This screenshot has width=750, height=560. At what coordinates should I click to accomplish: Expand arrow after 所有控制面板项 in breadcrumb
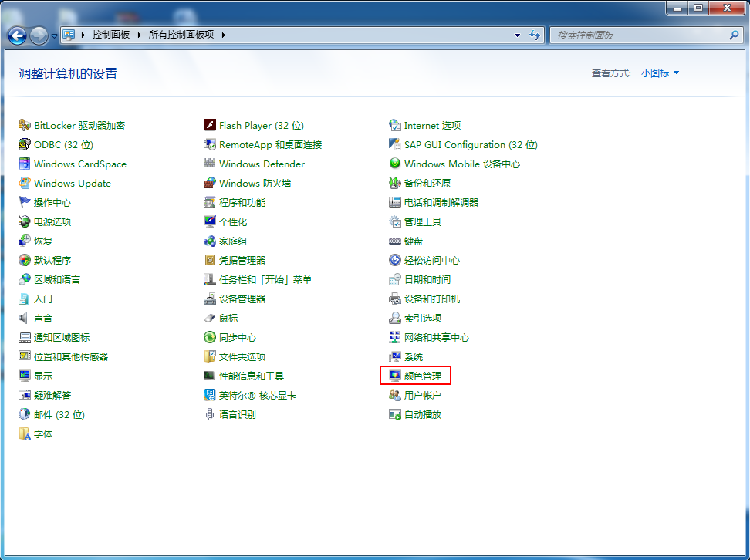click(x=223, y=35)
